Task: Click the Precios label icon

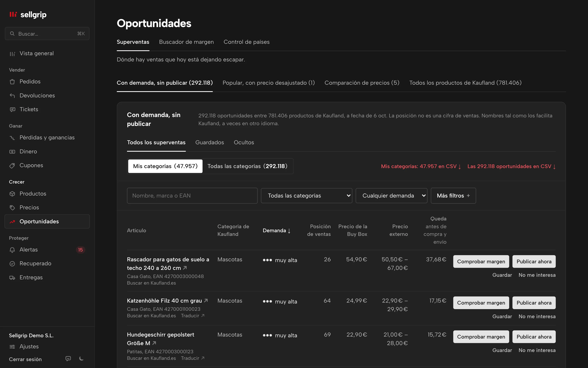Action: (x=12, y=208)
